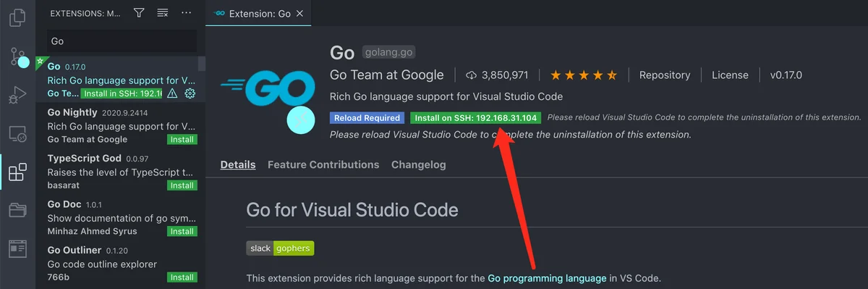The image size is (868, 289).
Task: Open Run and Debug view
Action: 17,95
